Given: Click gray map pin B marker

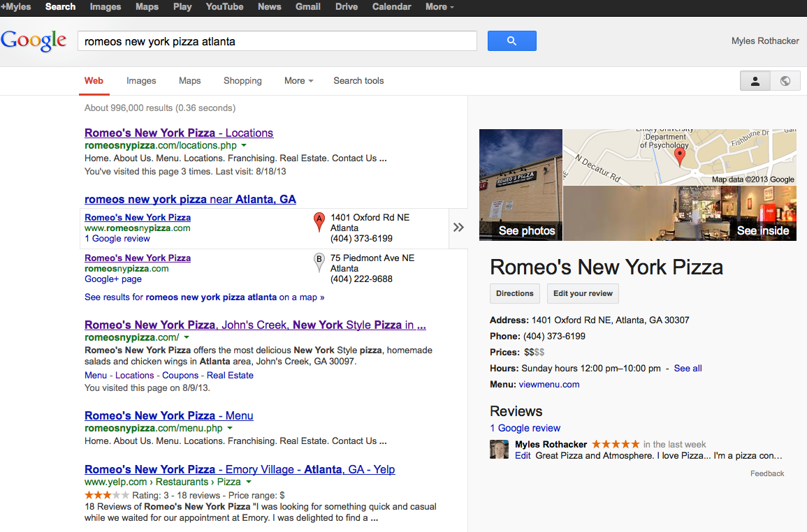Looking at the screenshot, I should tap(319, 263).
